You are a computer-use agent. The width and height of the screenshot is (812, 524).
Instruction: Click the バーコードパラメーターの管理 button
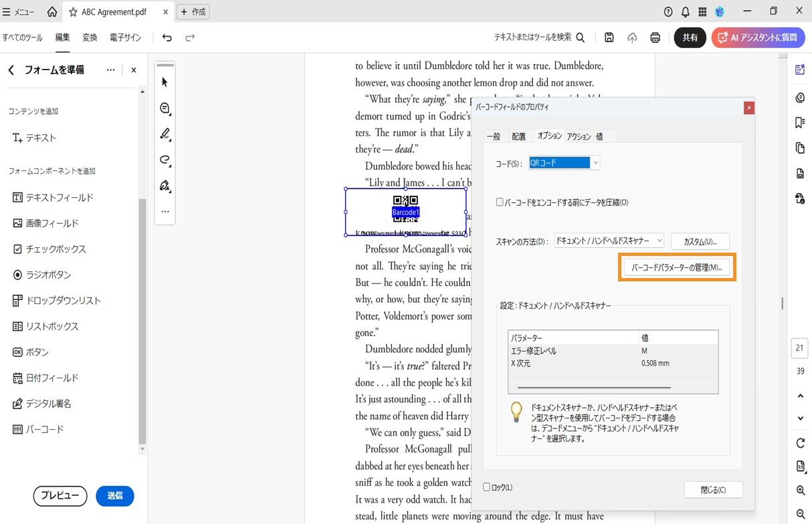(677, 267)
